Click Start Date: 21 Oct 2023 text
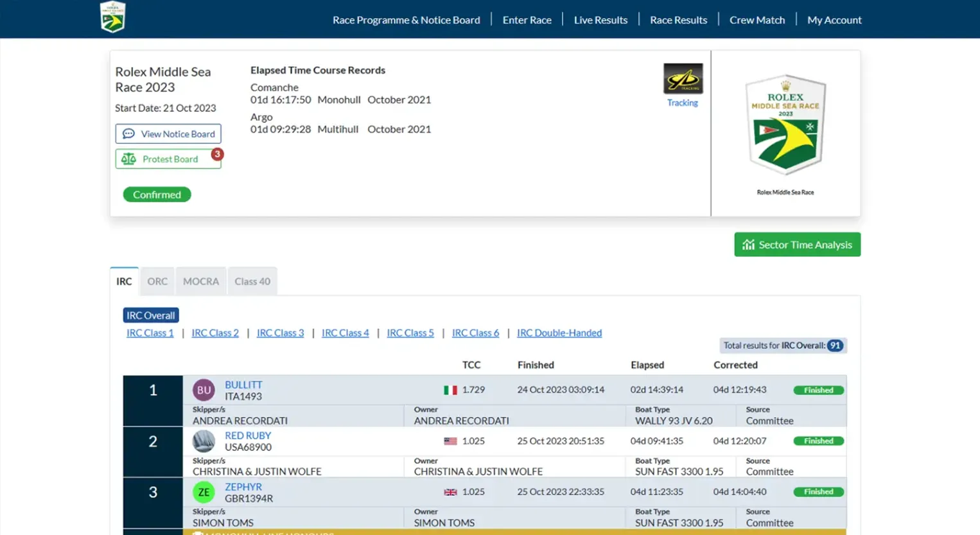The width and height of the screenshot is (980, 535). 166,108
